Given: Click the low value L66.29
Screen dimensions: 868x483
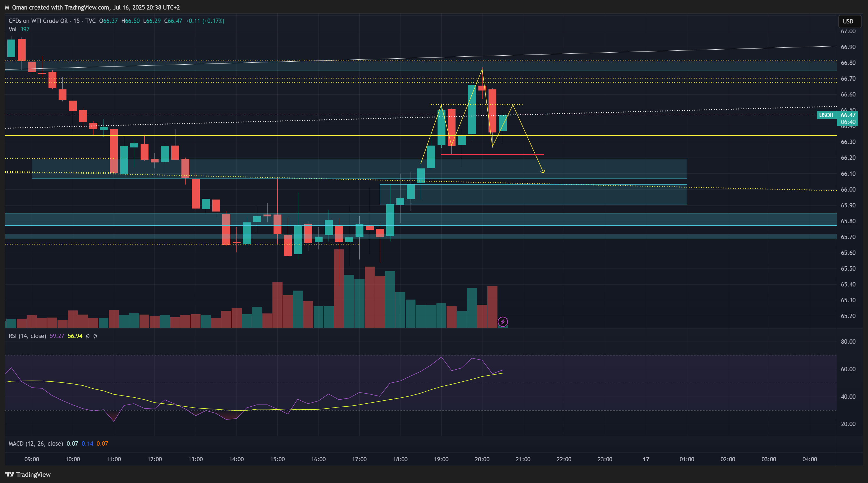Looking at the screenshot, I should (152, 21).
